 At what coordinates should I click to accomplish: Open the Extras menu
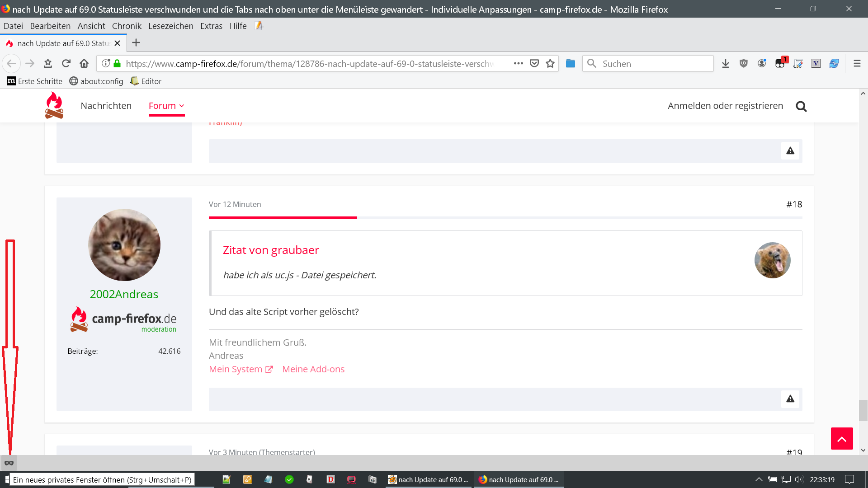211,26
